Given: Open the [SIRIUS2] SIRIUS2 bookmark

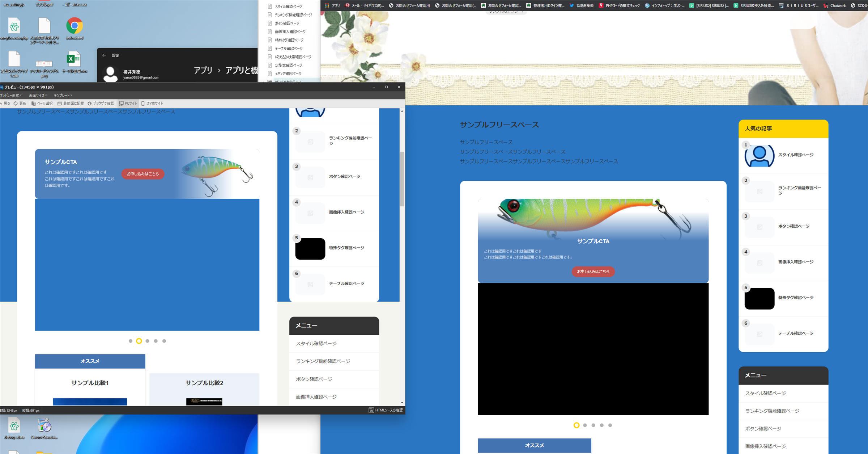Looking at the screenshot, I should click(709, 5).
